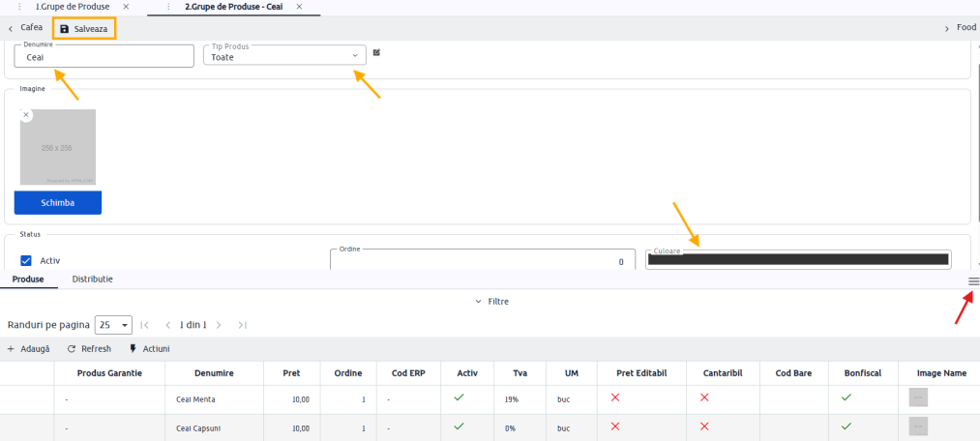Click the Salveaza save button

pos(84,29)
